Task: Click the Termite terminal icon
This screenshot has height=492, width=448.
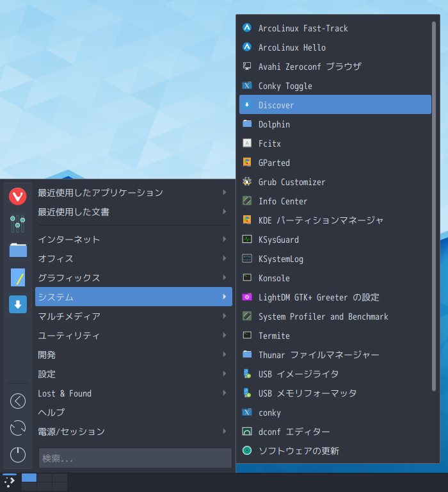Action: coord(247,335)
